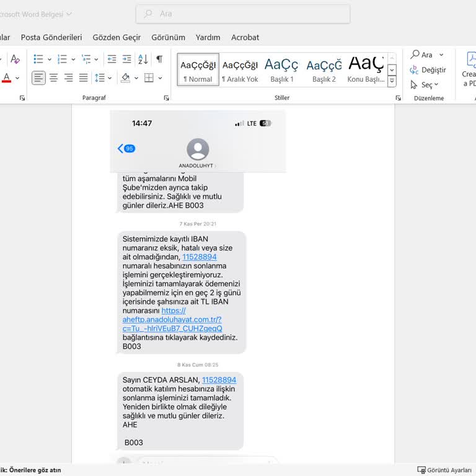476x476 pixels.
Task: Open the Acrobat tab
Action: pos(245,37)
